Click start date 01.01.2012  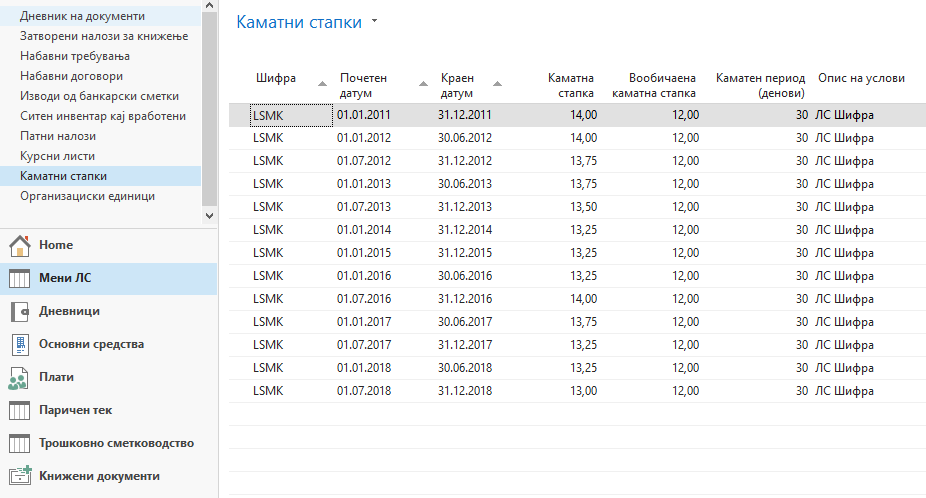tap(364, 138)
